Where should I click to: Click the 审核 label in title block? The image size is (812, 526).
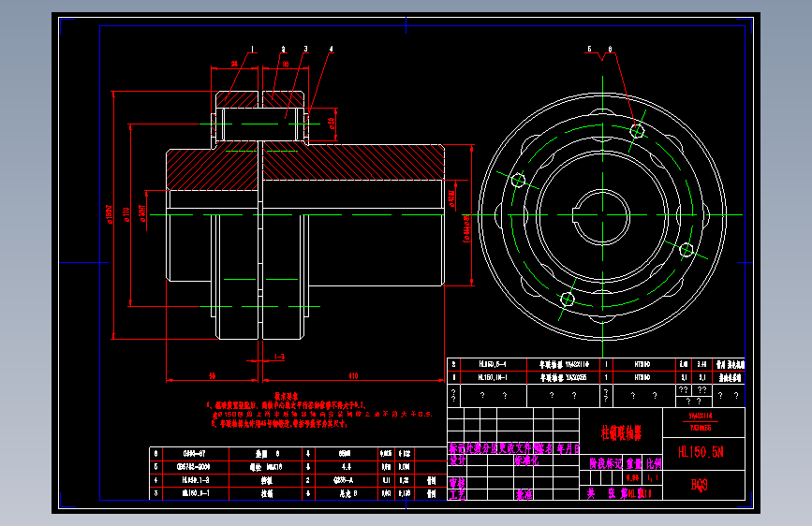[x=457, y=483]
